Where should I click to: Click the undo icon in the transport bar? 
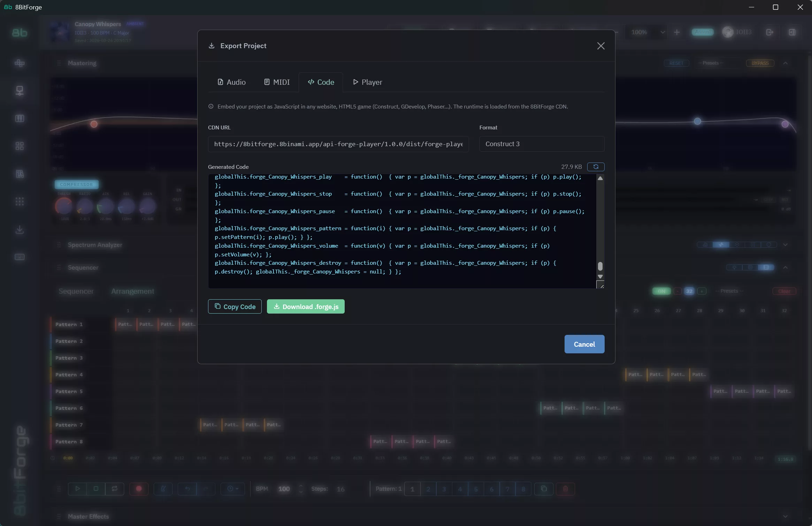coord(188,489)
